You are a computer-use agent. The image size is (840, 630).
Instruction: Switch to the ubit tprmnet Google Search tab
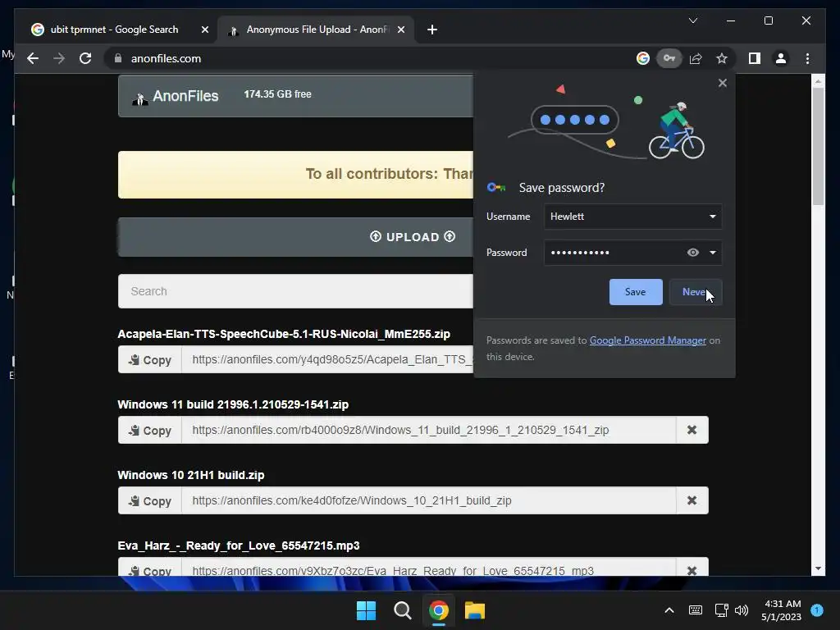[114, 30]
